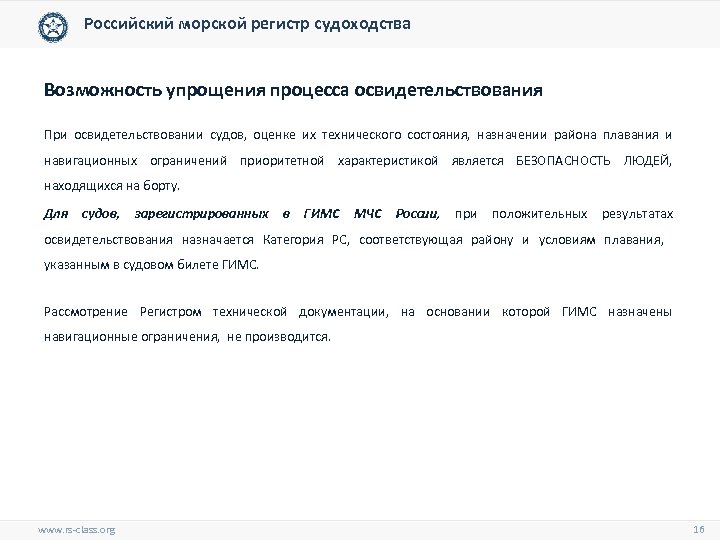The height and width of the screenshot is (540, 720).
Task: Click the text 'указанным в судовом билете ГИМС.'
Action: (151, 265)
